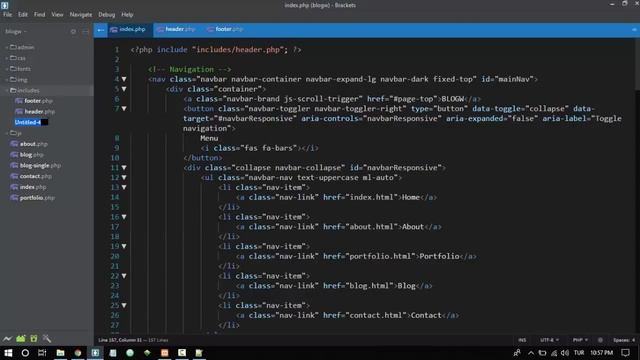Click the hammer tools icon in bottom-left
The width and height of the screenshot is (640, 360).
tap(47, 338)
